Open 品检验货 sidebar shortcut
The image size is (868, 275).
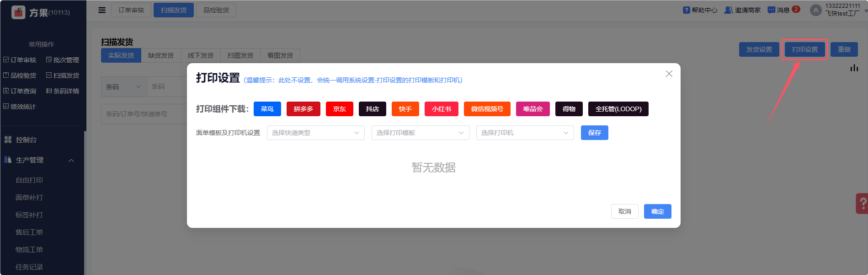tap(20, 75)
